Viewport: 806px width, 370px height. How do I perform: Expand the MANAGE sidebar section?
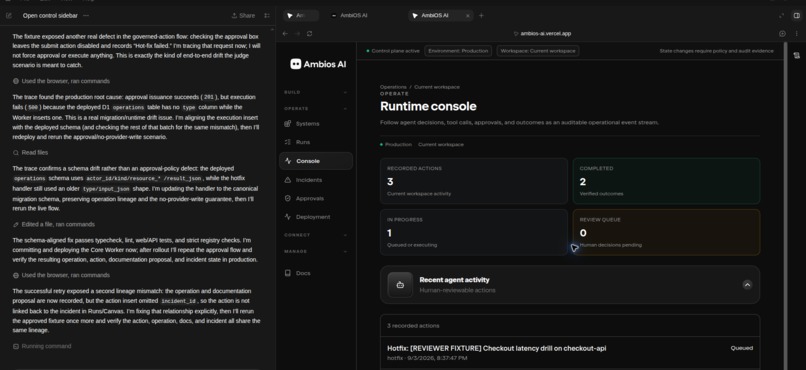pos(316,251)
